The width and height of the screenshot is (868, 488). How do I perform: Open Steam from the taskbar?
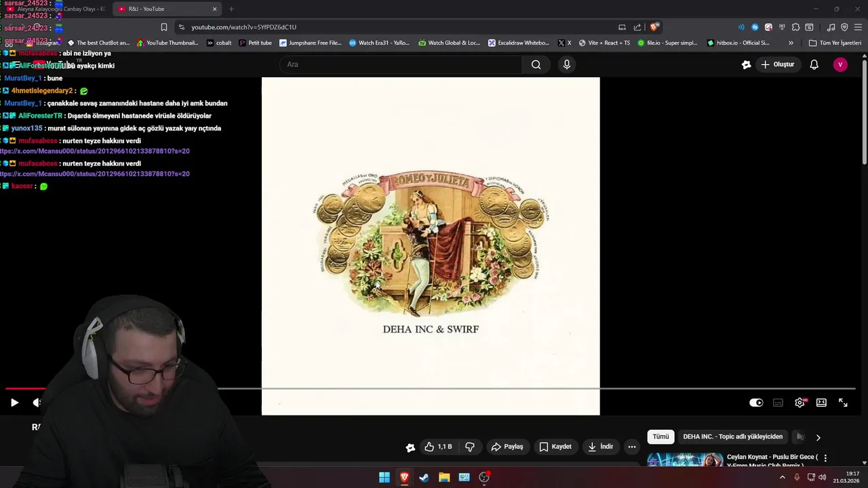pos(424,477)
